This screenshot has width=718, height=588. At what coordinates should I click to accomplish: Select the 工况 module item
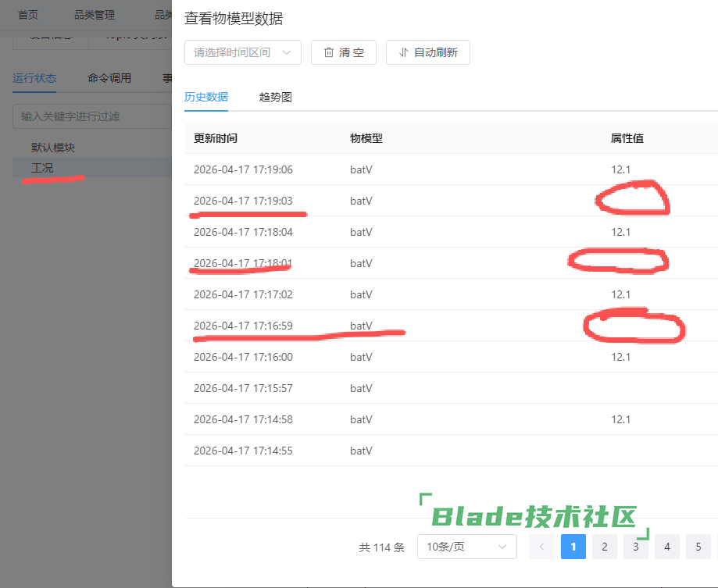tap(42, 168)
